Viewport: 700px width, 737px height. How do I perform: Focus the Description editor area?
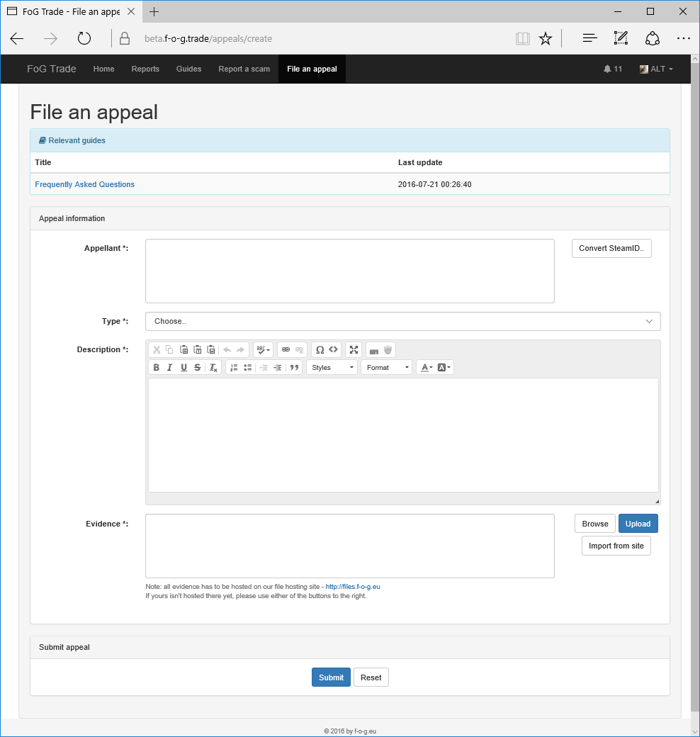coord(403,435)
